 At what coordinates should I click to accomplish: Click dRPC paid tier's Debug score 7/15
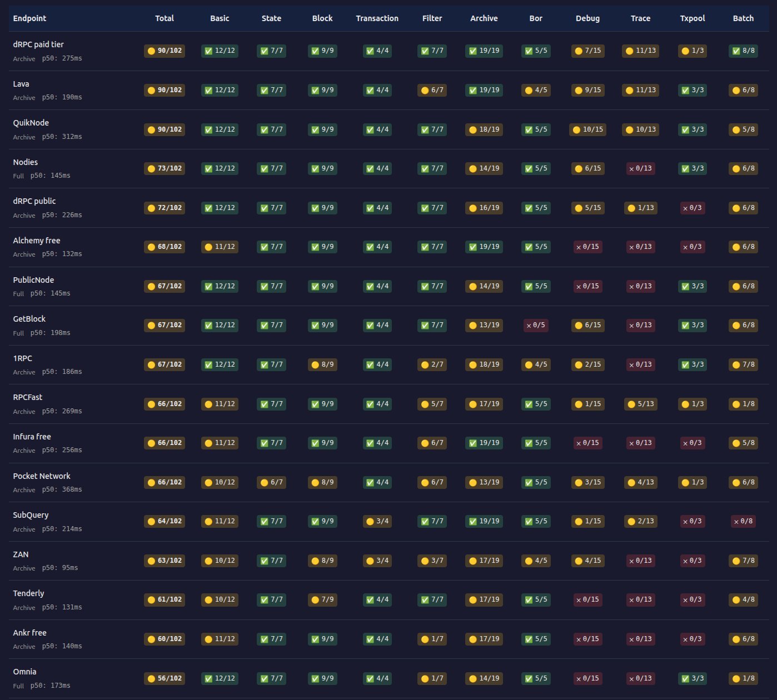[x=587, y=51]
